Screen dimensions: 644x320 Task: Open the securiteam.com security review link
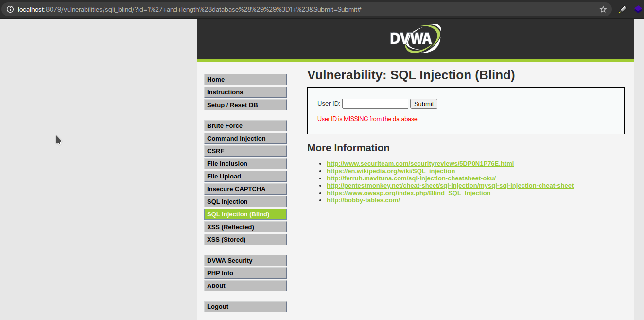(420, 164)
